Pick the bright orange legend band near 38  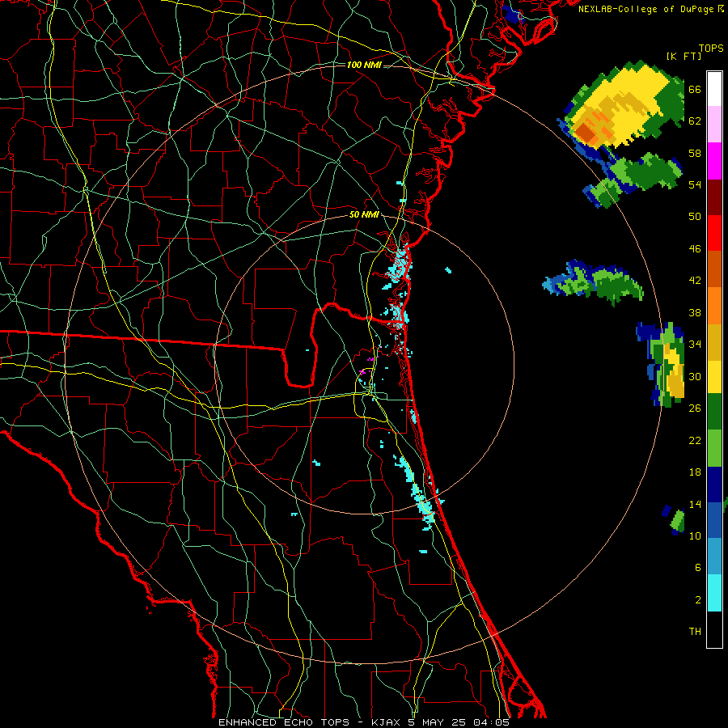(x=714, y=305)
